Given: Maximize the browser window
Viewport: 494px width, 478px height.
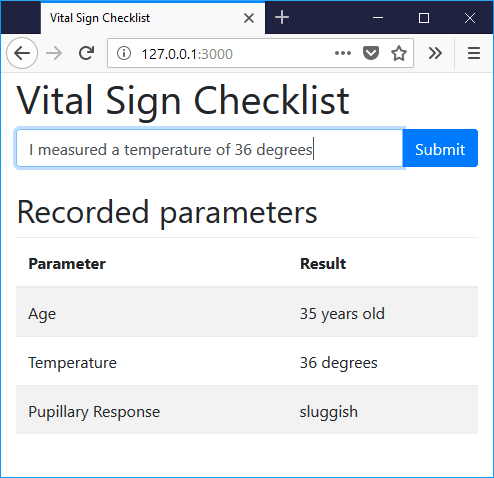Looking at the screenshot, I should point(424,18).
